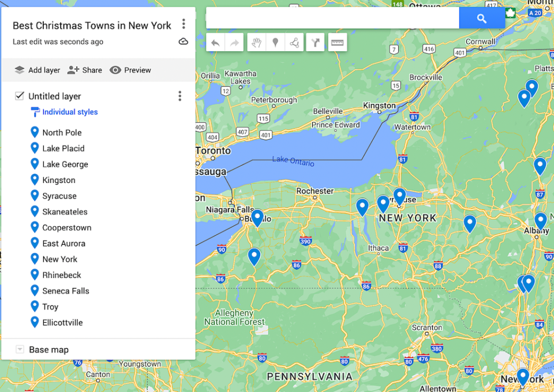
Task: Open the map title three-dot menu
Action: pyautogui.click(x=184, y=24)
